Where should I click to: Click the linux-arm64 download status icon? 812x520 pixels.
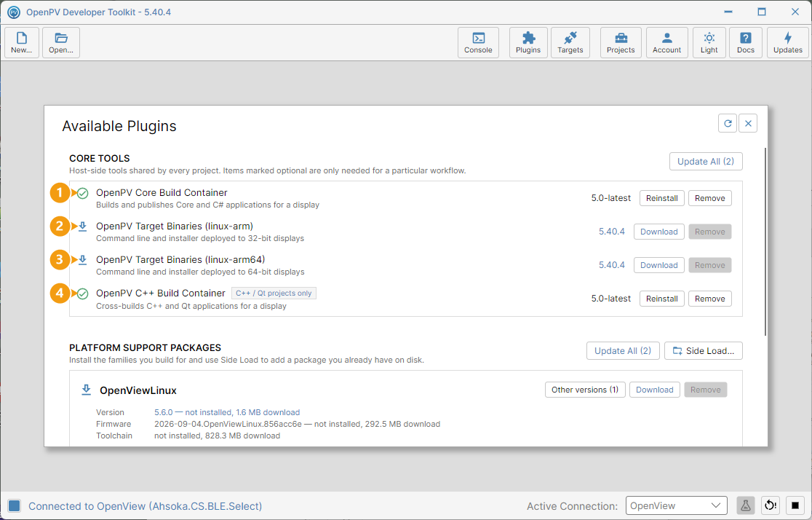point(83,260)
